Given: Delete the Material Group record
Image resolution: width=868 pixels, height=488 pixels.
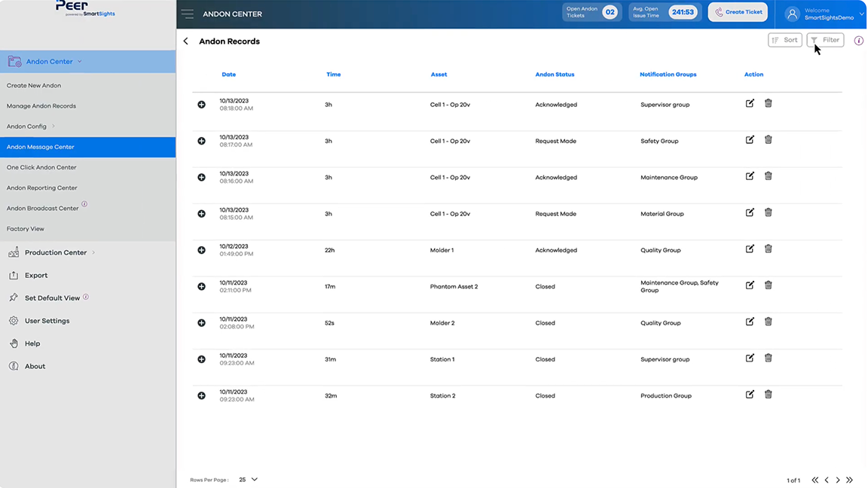Looking at the screenshot, I should pyautogui.click(x=769, y=213).
